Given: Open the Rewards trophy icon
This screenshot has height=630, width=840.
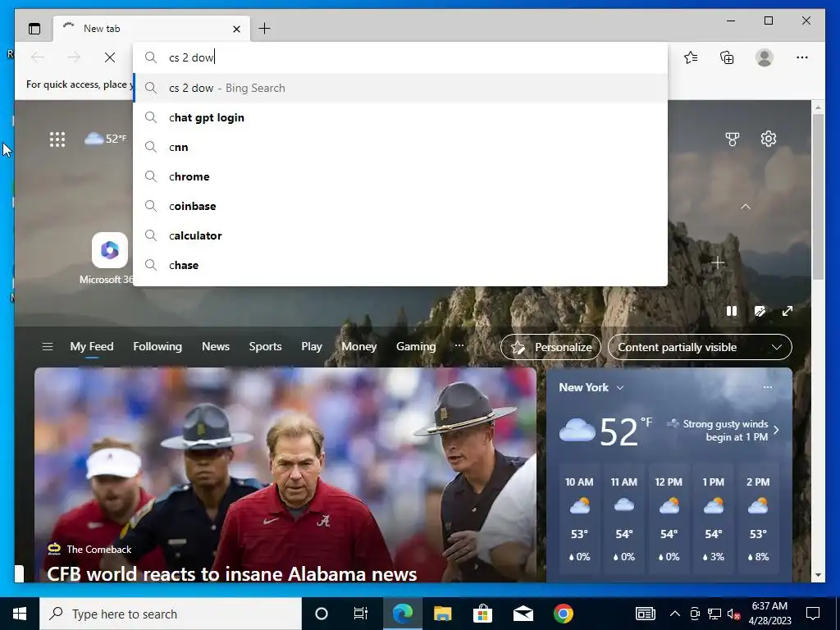Looking at the screenshot, I should [x=733, y=139].
